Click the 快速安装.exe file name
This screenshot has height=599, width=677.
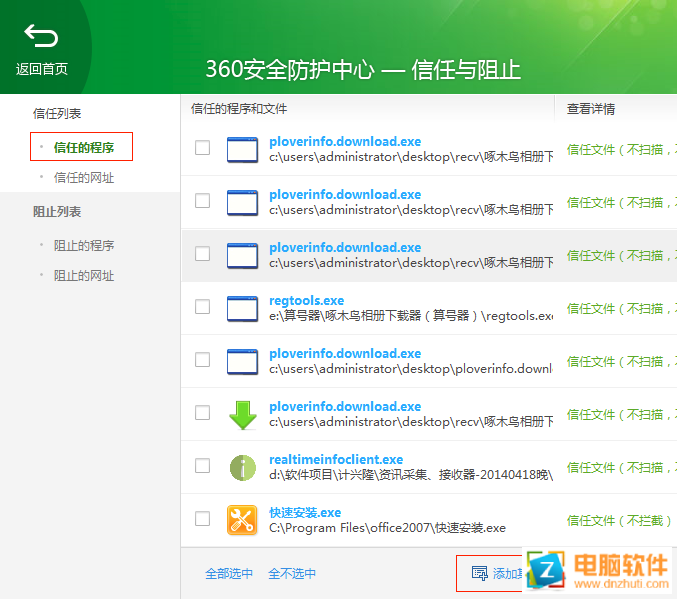click(305, 512)
